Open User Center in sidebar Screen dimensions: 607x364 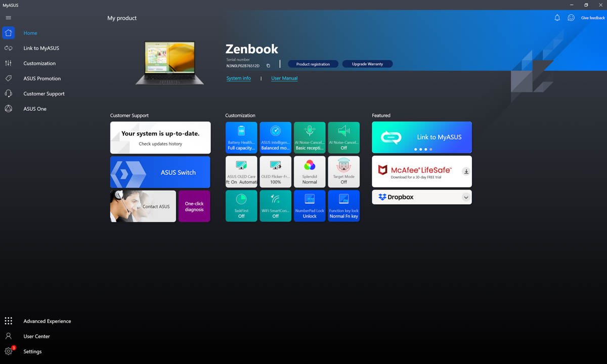[36, 336]
